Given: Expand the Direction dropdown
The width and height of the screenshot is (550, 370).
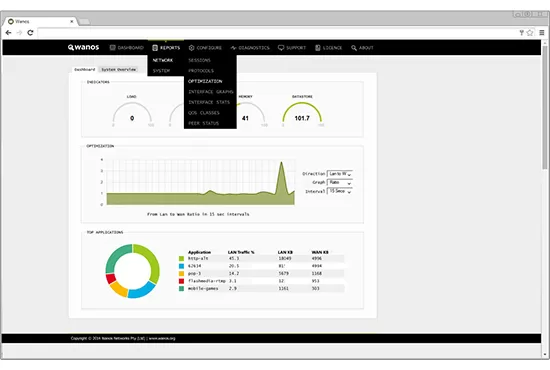Looking at the screenshot, I should [x=340, y=174].
